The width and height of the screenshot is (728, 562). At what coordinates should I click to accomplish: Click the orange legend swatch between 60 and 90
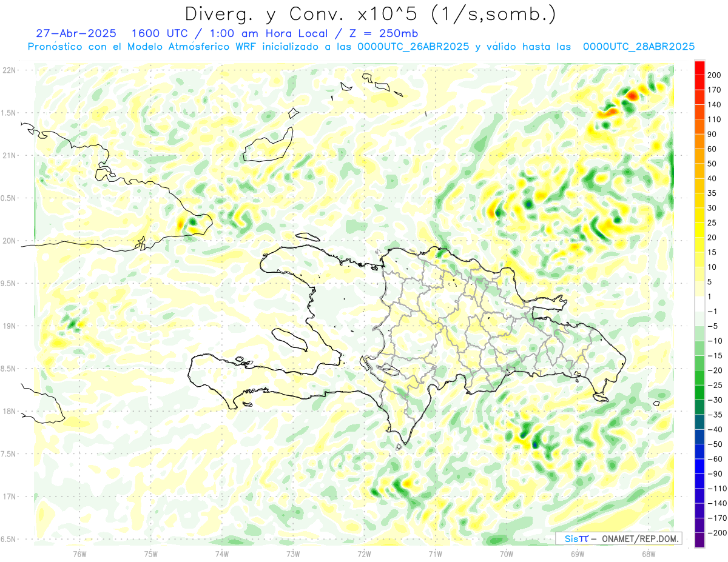pos(699,141)
